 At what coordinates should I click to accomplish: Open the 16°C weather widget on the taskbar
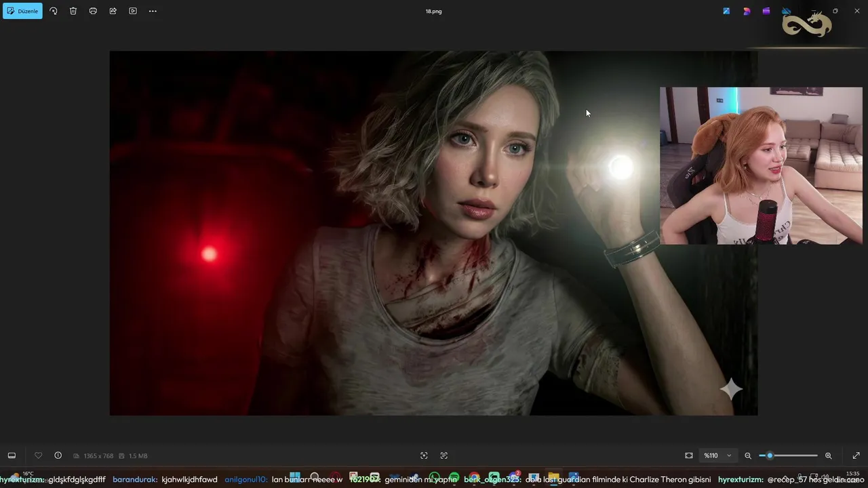(x=20, y=477)
